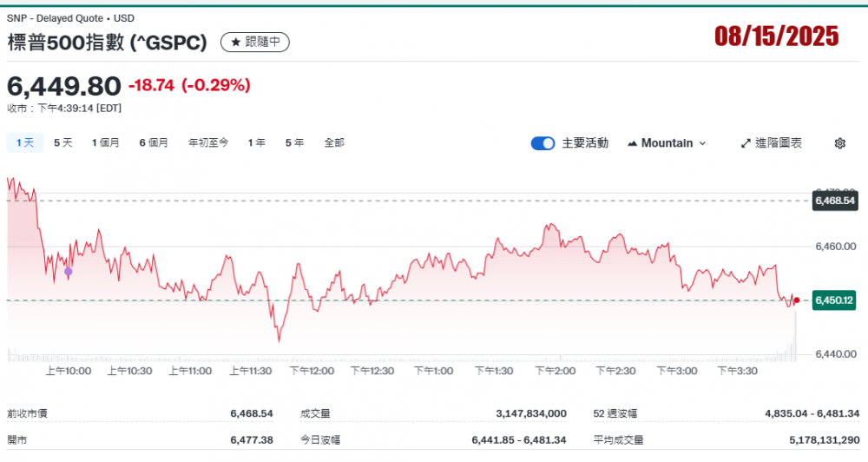The image size is (868, 462).
Task: Select the 1個月 range tab
Action: point(106,142)
